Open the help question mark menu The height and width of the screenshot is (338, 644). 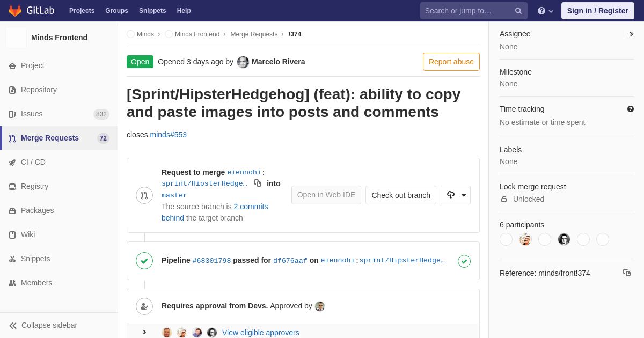coord(545,11)
